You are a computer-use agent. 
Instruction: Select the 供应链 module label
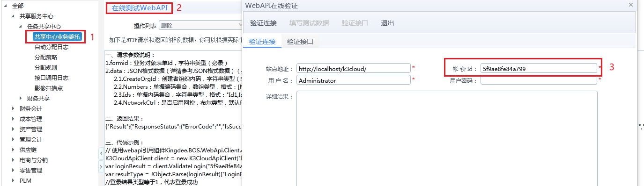tap(28, 150)
